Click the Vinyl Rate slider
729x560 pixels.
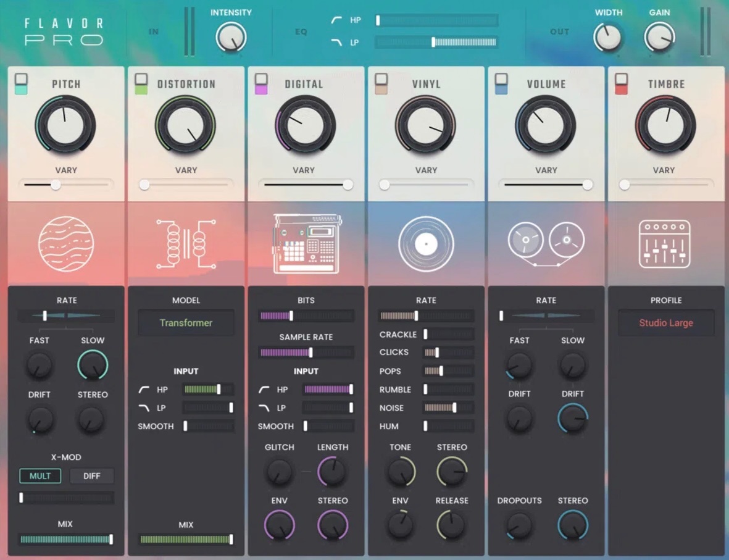point(426,316)
